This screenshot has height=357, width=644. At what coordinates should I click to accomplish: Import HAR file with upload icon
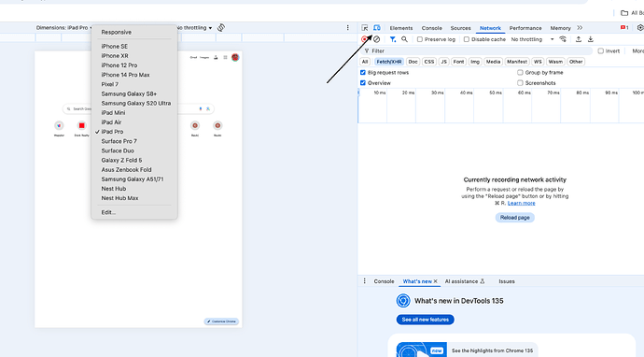(x=579, y=39)
